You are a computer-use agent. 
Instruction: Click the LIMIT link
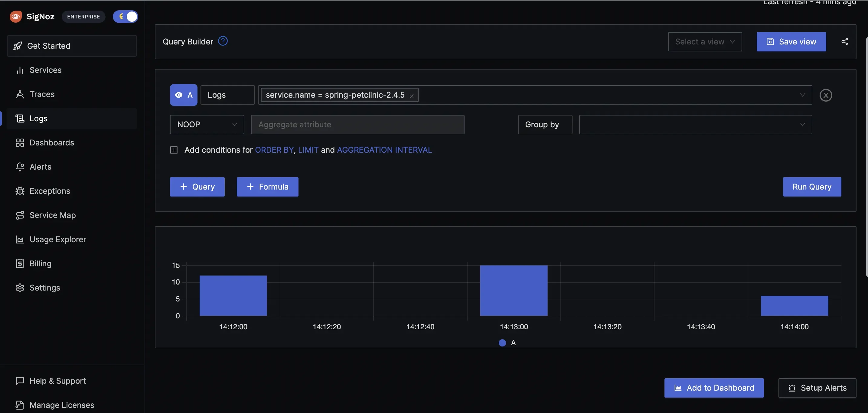click(x=308, y=150)
